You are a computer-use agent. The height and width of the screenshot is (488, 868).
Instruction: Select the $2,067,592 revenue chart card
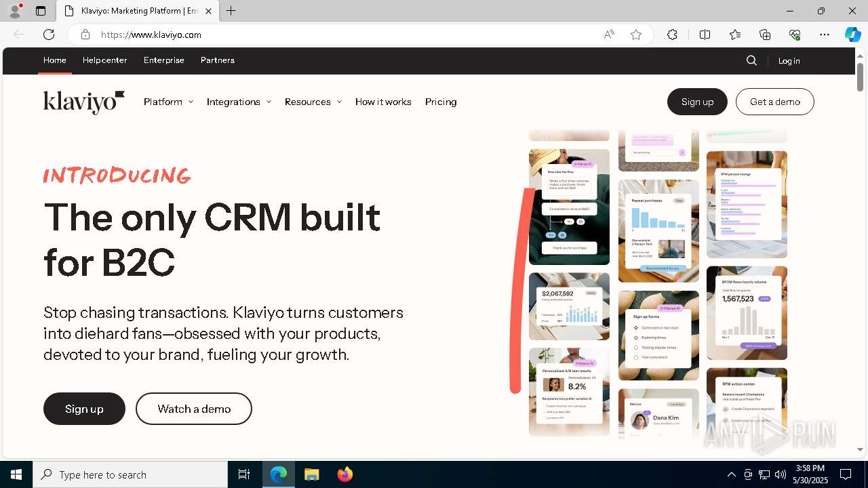(x=569, y=306)
